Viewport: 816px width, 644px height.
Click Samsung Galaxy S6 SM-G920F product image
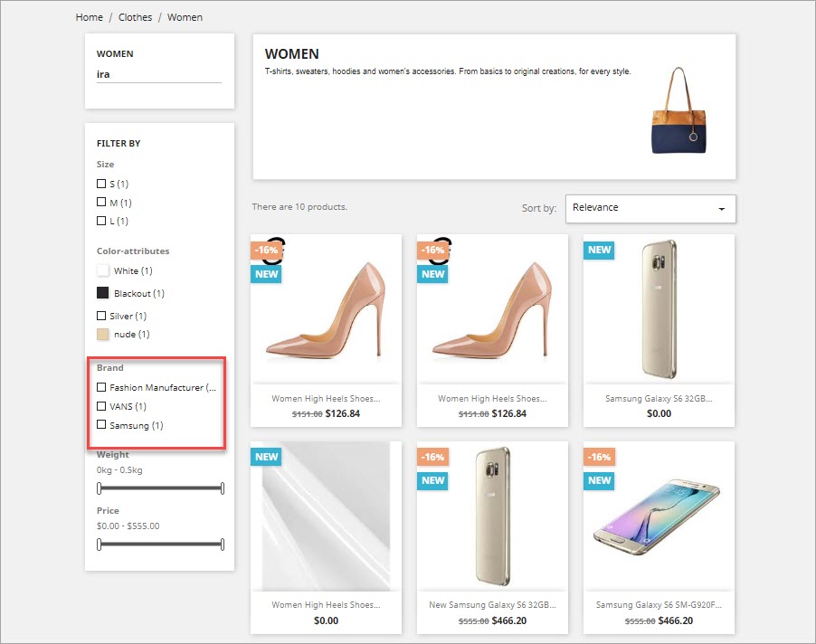tap(659, 516)
